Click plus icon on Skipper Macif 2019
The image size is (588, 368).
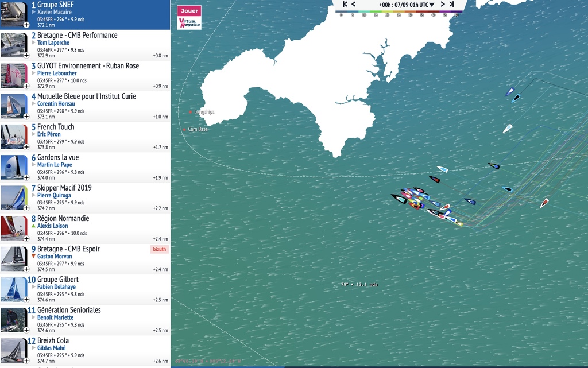[x=26, y=208]
